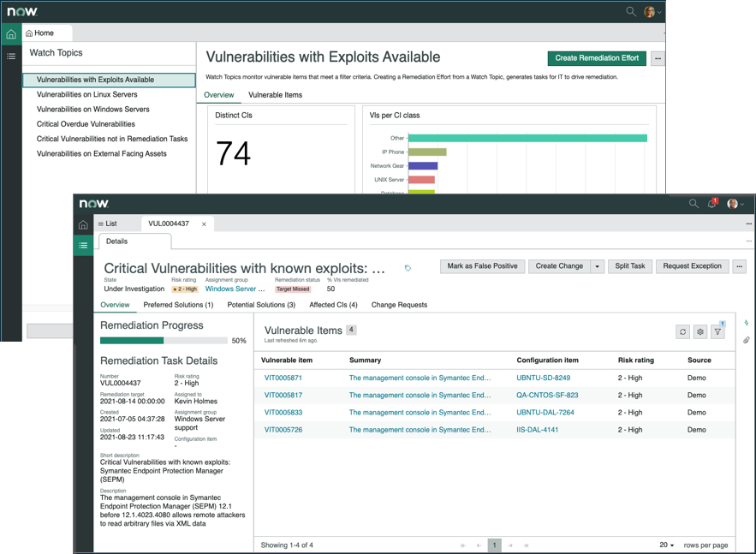Select Vulnerabilities with Exploits Available watch topic
This screenshot has width=756, height=554.
(109, 80)
